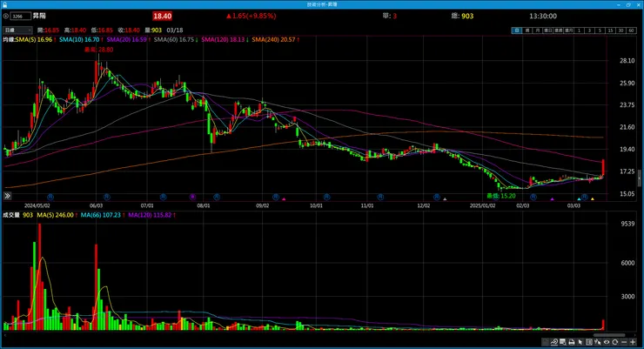The width and height of the screenshot is (644, 349).
Task: Click the SMA(5) 16.96 indicator label
Action: point(36,39)
